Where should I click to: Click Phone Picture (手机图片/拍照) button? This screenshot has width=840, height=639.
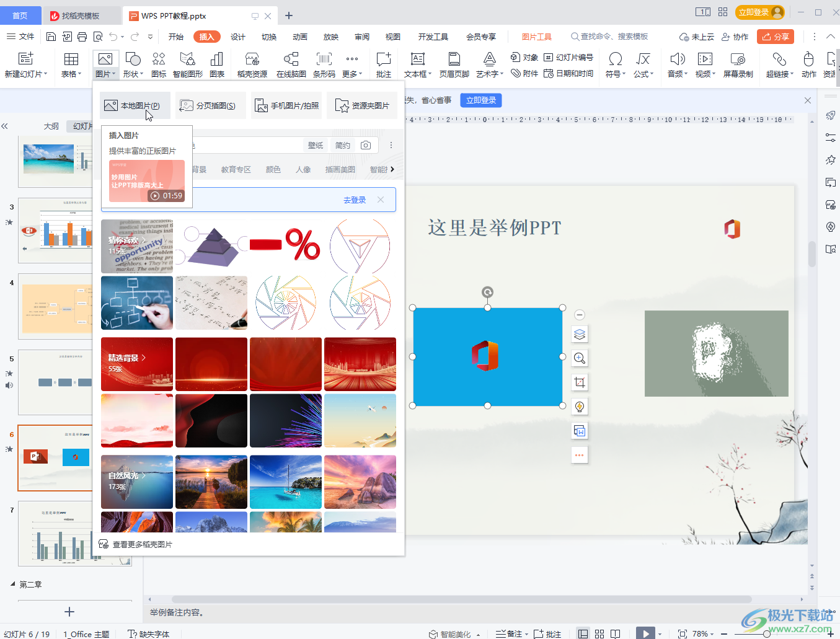click(x=286, y=105)
